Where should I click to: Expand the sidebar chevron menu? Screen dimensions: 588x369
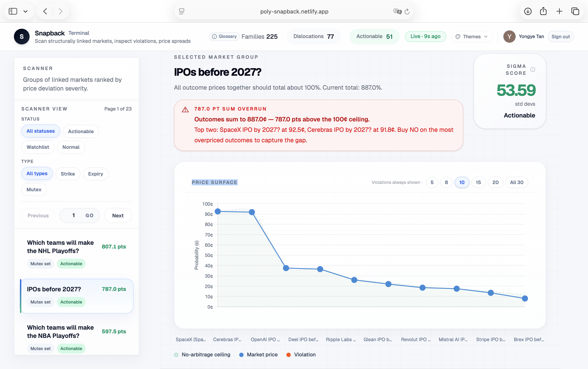(x=25, y=11)
